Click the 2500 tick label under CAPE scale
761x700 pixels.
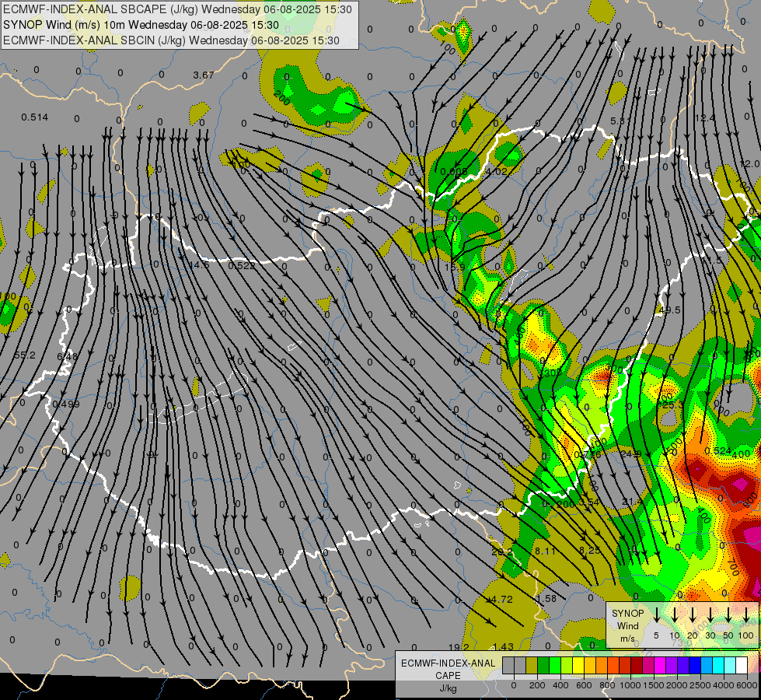(701, 685)
